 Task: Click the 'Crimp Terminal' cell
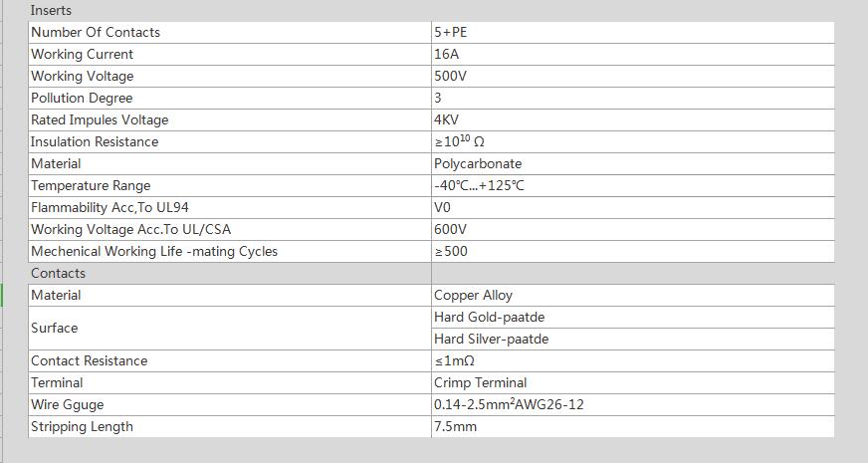(x=633, y=382)
